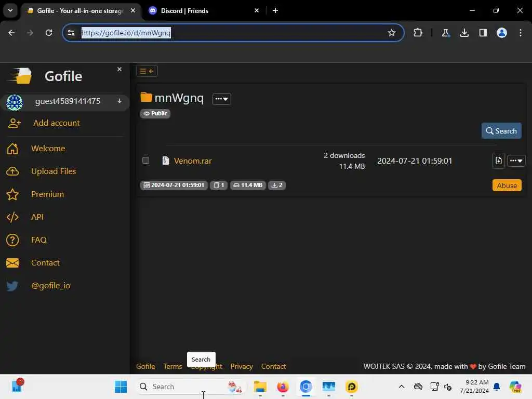The width and height of the screenshot is (532, 399).
Task: View site information icon in address bar
Action: [71, 33]
